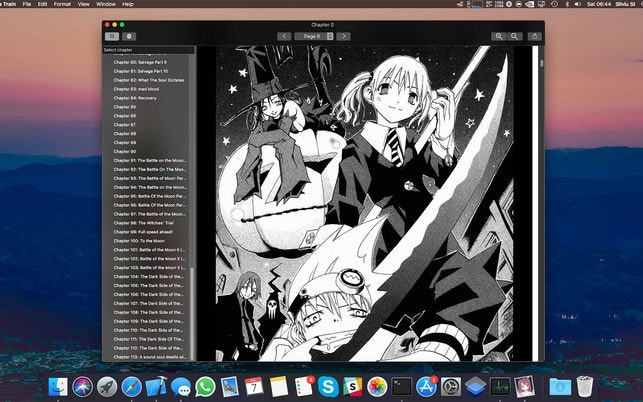This screenshot has width=643, height=402.
Task: Open Chapter 93: The Battle of Moon
Action: pos(150,178)
